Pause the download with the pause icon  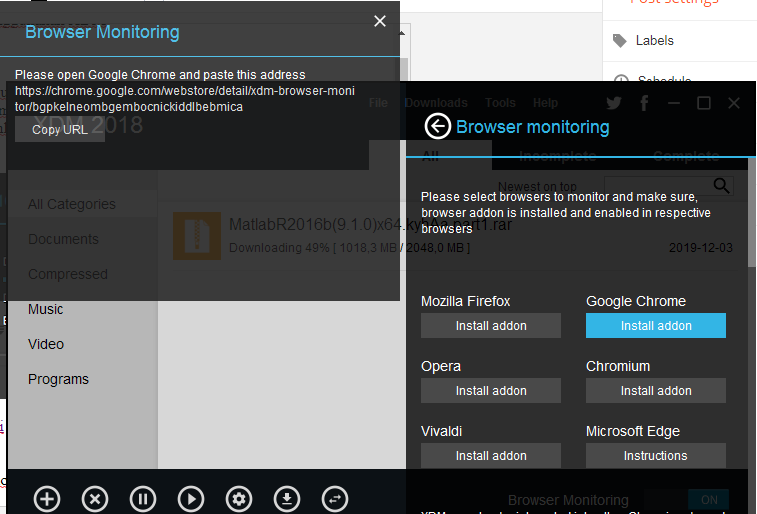point(142,499)
